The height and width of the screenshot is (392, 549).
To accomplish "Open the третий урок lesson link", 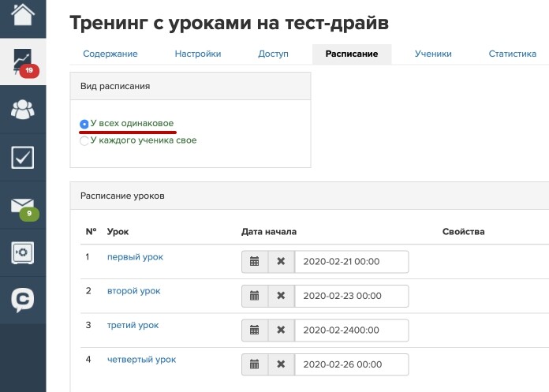I will pyautogui.click(x=133, y=325).
